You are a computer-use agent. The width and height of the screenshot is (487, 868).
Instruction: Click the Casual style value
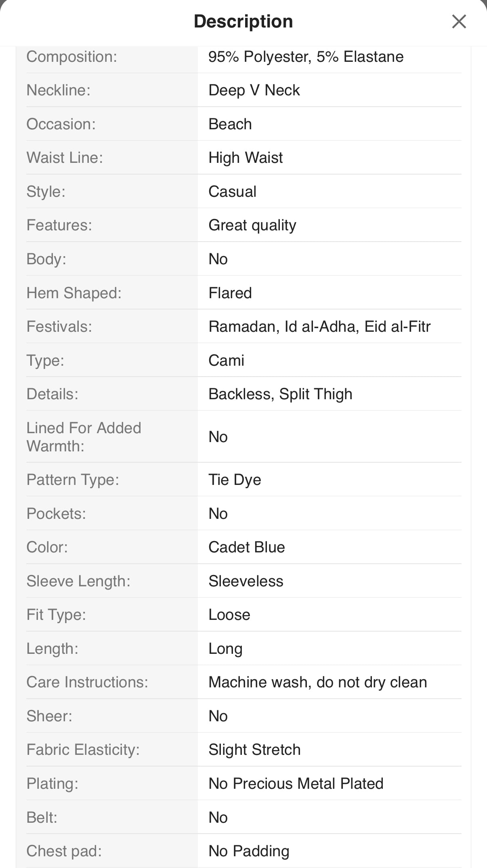tap(232, 192)
